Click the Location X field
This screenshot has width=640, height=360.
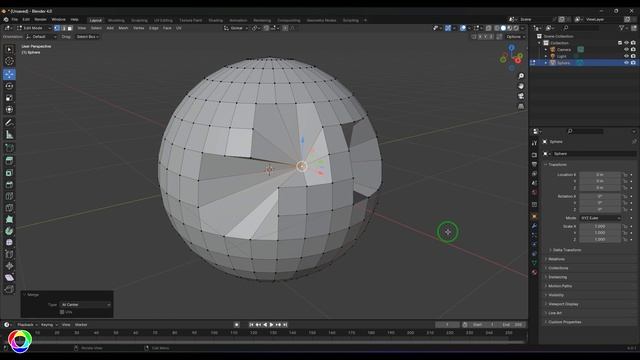point(600,175)
